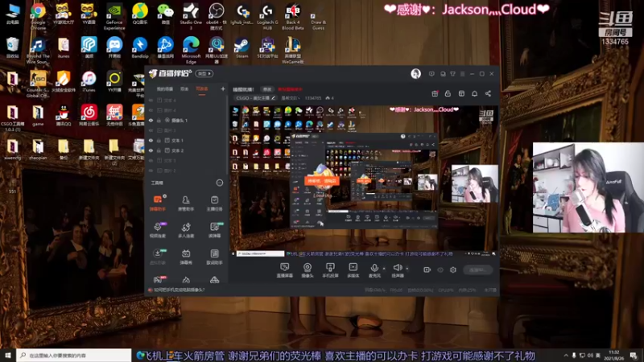Select the 文本 2 source row

coord(186,150)
